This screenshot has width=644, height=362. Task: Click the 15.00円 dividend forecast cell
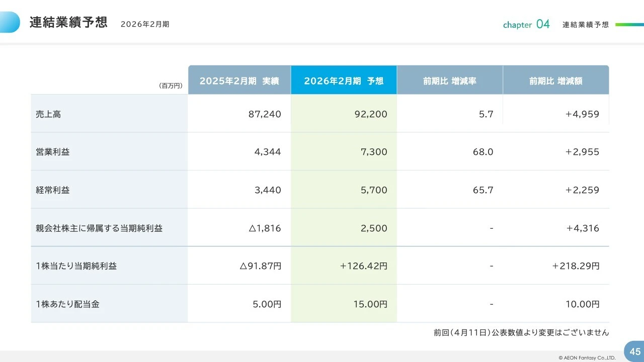click(370, 304)
